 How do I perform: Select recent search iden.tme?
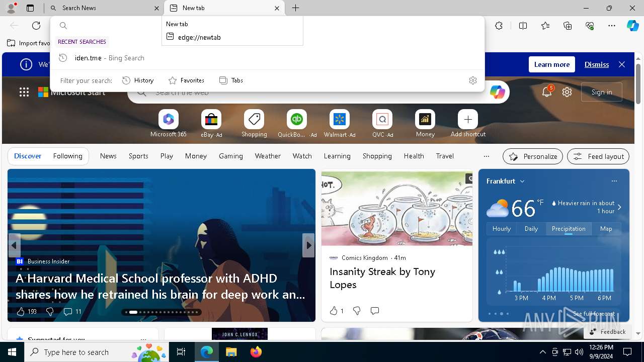click(267, 58)
